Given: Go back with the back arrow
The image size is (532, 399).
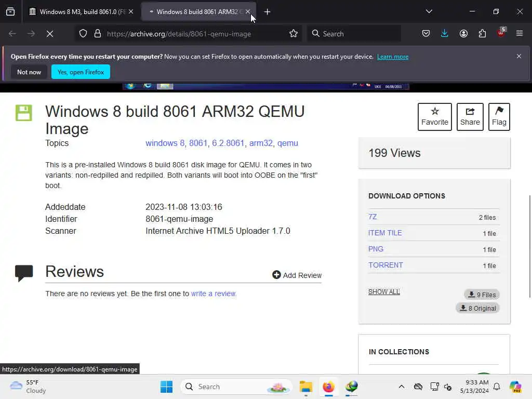Looking at the screenshot, I should [12, 34].
